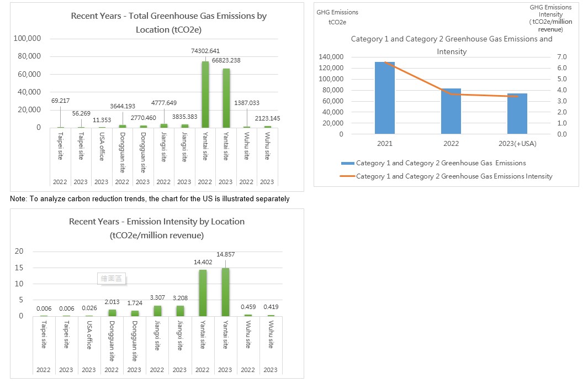This screenshot has width=588, height=382.
Task: Select the Emission Intensity by Location chart title
Action: [156, 228]
